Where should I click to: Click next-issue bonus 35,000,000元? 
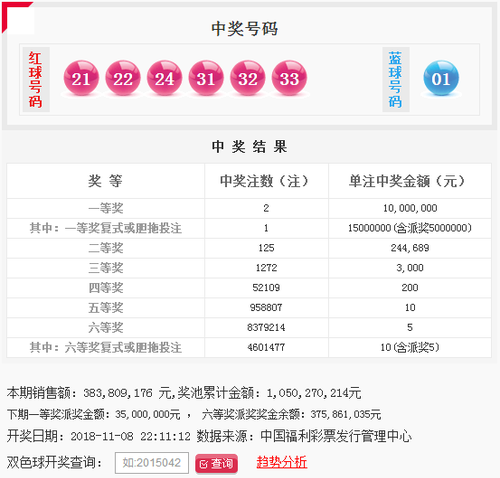pos(148,415)
